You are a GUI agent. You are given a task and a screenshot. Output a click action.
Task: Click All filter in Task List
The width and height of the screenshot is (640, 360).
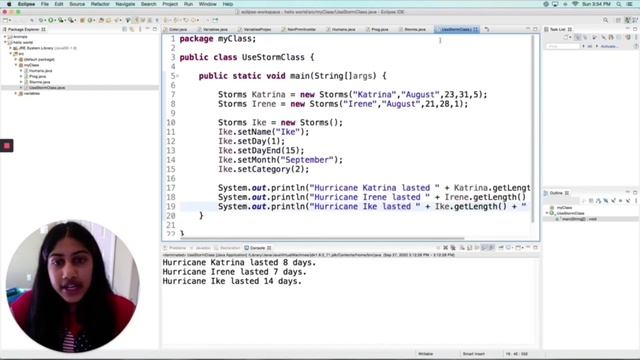tap(589, 46)
